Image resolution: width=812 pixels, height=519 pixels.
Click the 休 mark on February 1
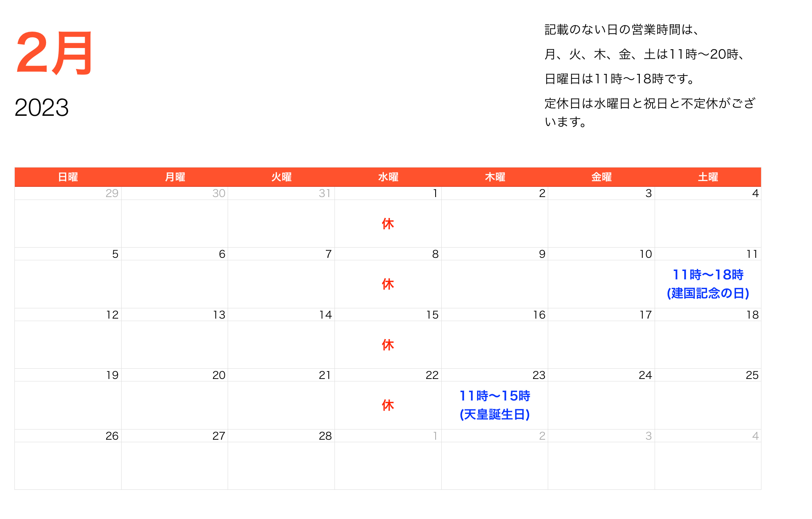pos(388,224)
